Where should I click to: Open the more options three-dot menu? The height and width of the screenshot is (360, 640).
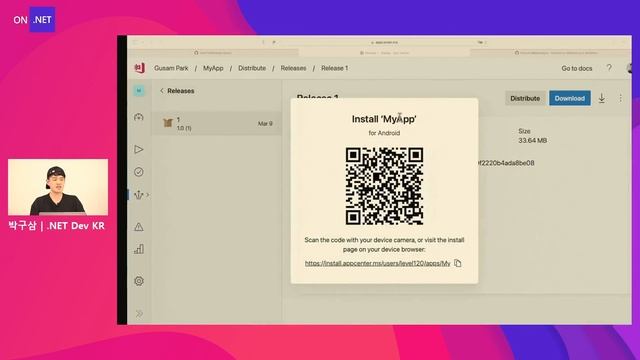pos(620,98)
